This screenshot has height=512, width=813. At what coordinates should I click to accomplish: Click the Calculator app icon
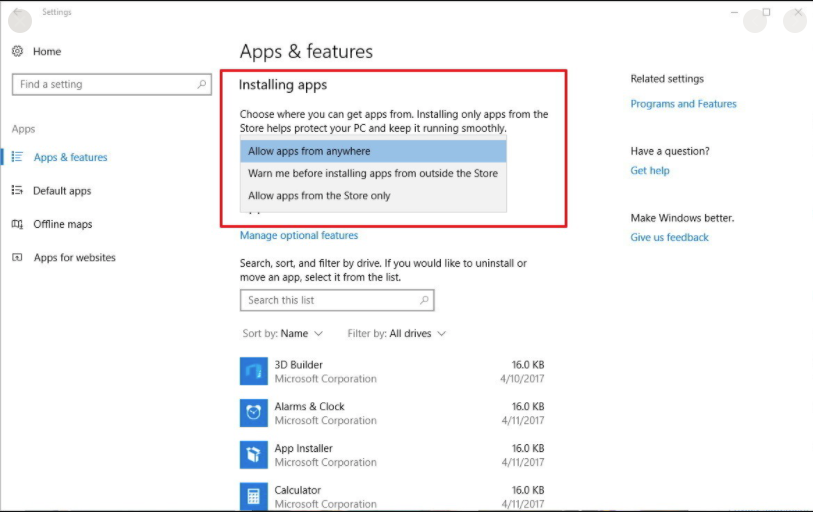pos(254,496)
